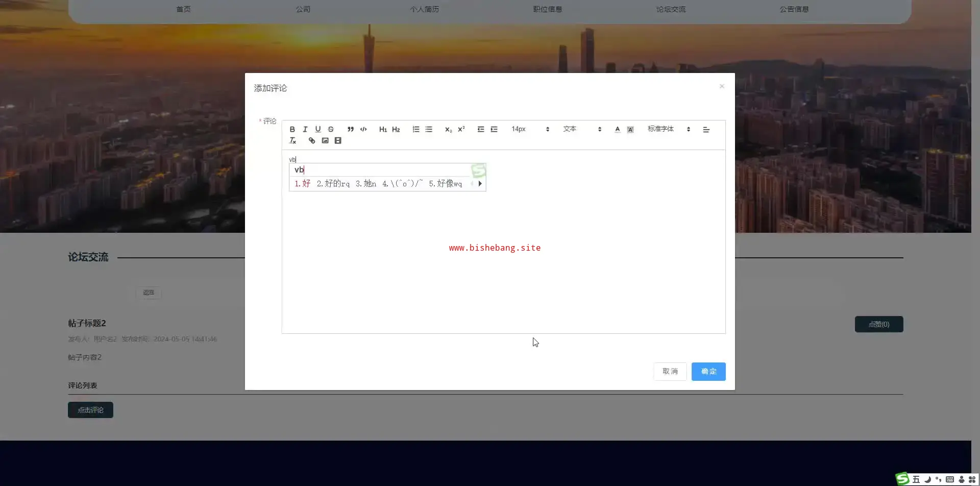
Task: Toggle italic formatting in the editor toolbar
Action: tap(305, 129)
